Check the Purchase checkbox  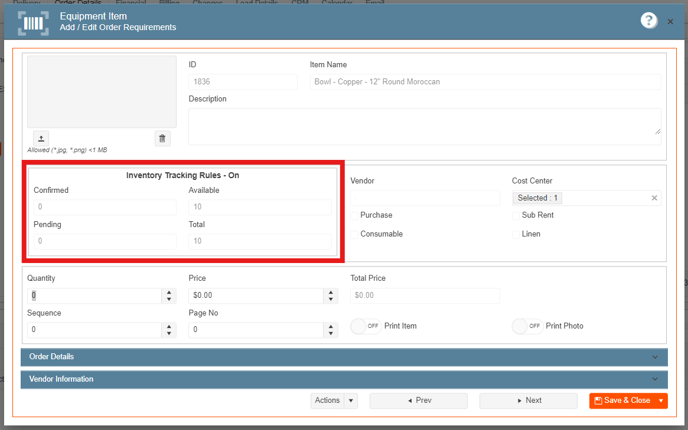(x=355, y=215)
